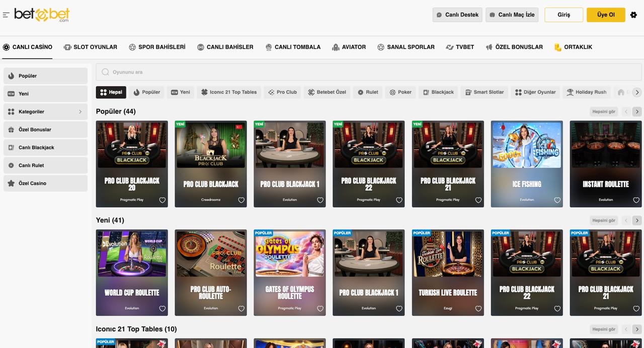
Task: Select Betebet Özel filter chip
Action: click(327, 93)
